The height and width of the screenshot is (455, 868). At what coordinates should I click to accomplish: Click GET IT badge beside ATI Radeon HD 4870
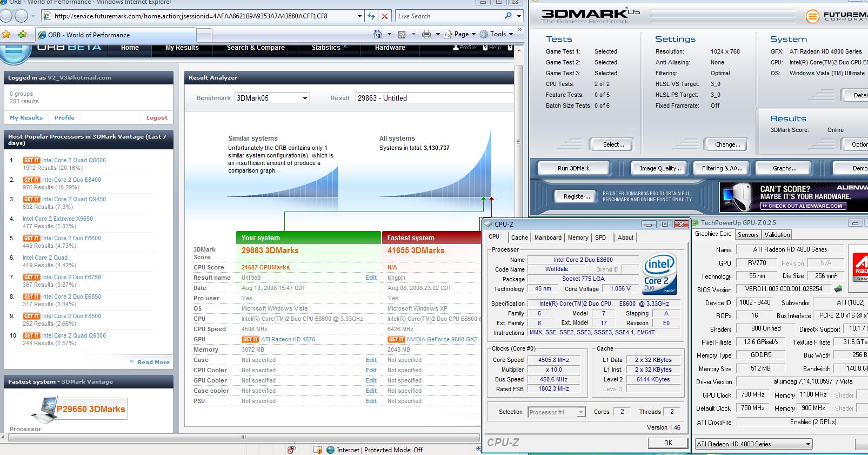[250, 339]
